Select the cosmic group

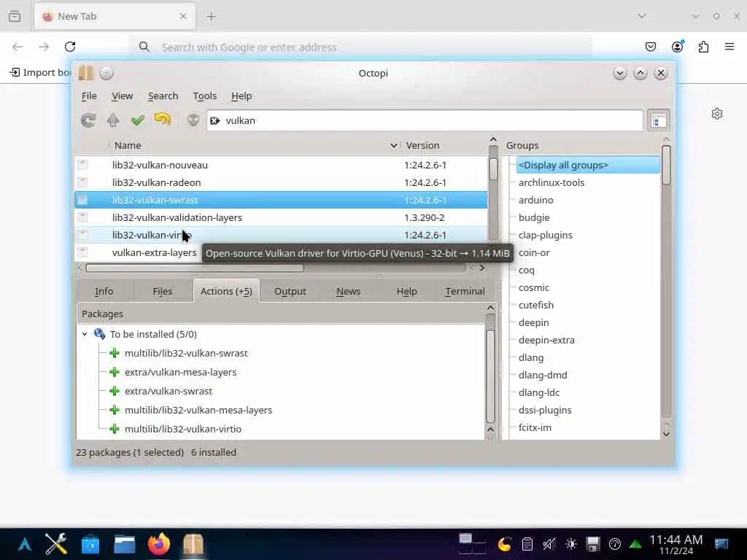coord(533,287)
